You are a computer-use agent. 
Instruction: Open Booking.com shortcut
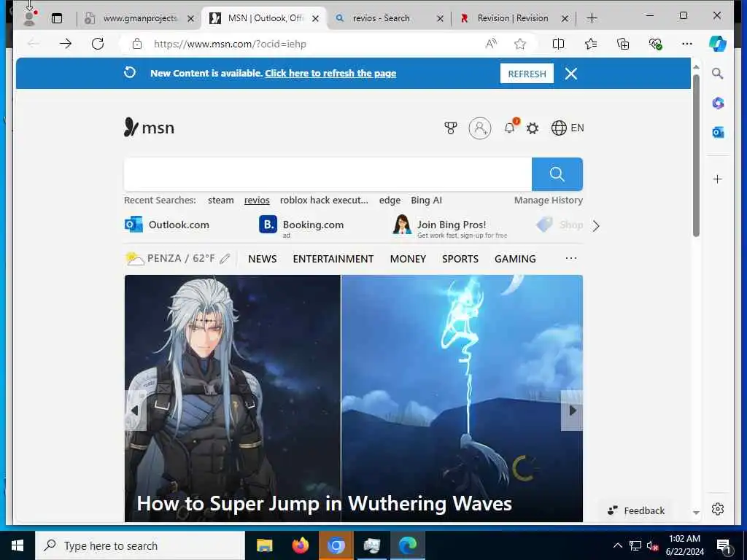point(301,225)
